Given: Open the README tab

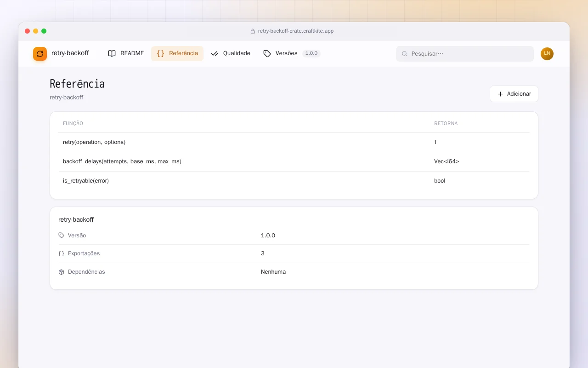Looking at the screenshot, I should 126,53.
